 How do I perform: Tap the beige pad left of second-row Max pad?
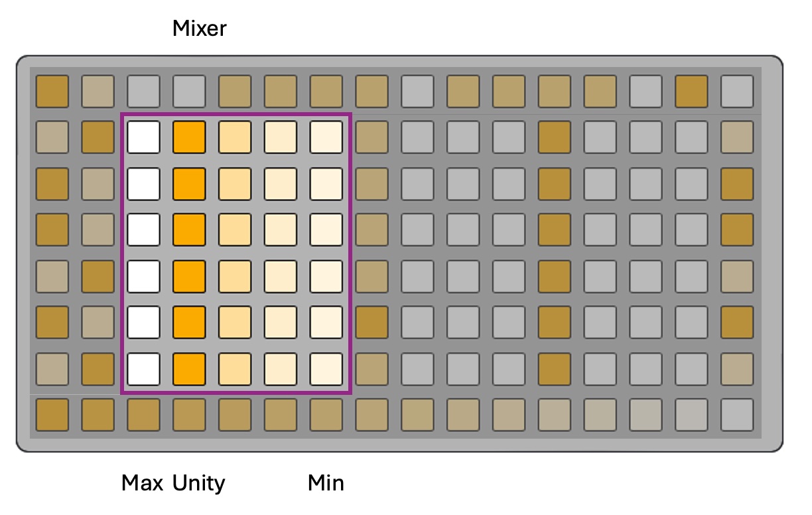click(x=98, y=184)
